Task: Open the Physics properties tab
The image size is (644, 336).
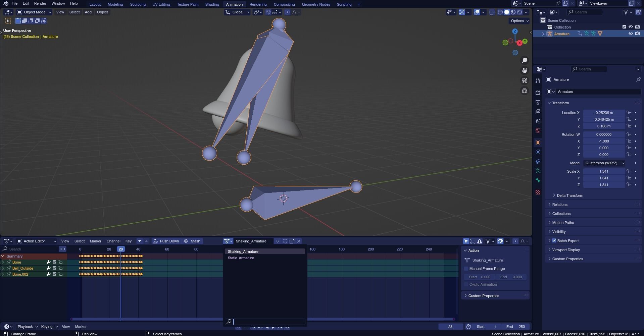Action: point(538,152)
